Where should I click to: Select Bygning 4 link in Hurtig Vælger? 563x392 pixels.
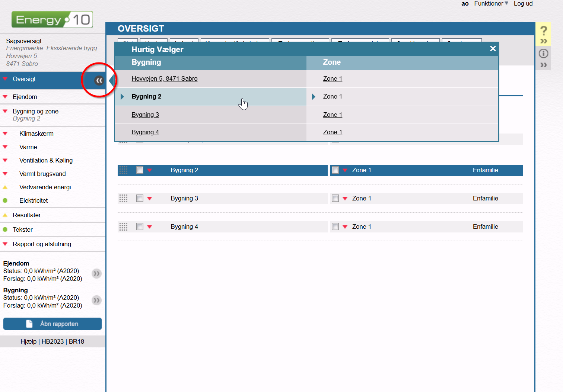click(x=145, y=132)
